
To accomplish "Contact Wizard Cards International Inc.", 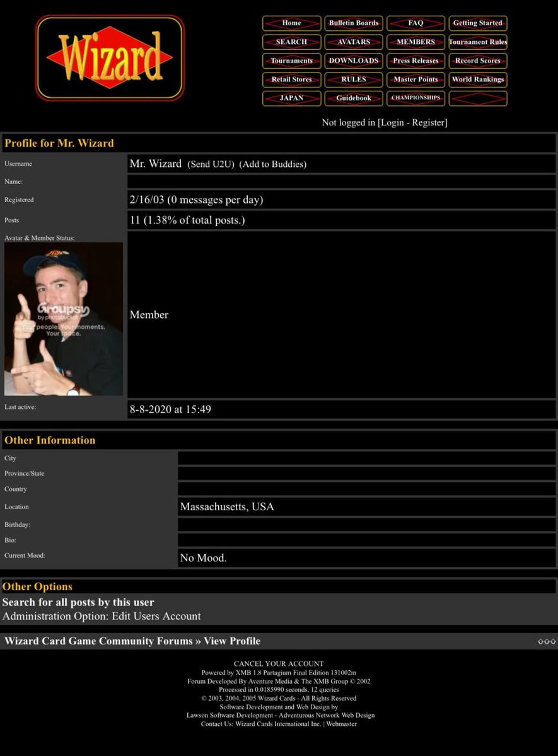I will (x=278, y=724).
